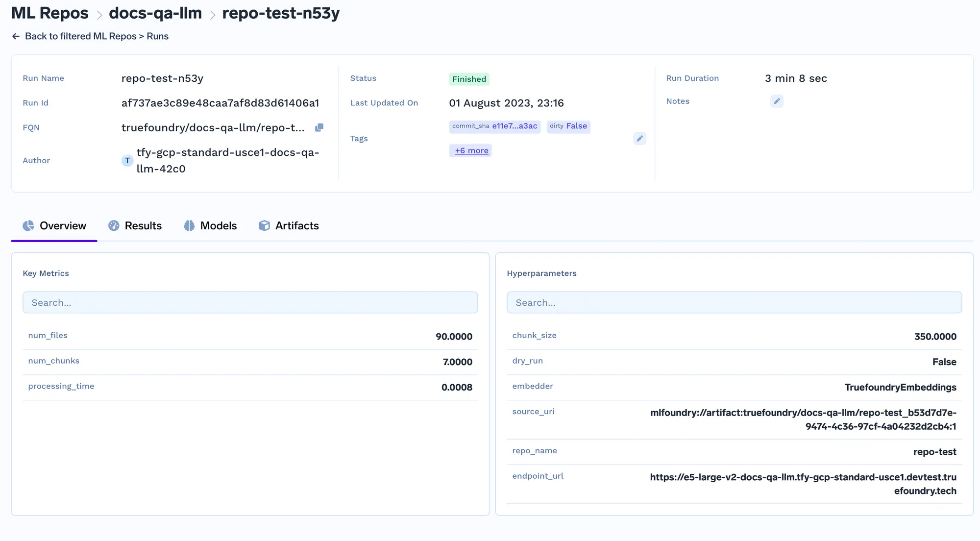Viewport: 980px width, 541px height.
Task: Click the Results gauge icon
Action: (x=114, y=225)
